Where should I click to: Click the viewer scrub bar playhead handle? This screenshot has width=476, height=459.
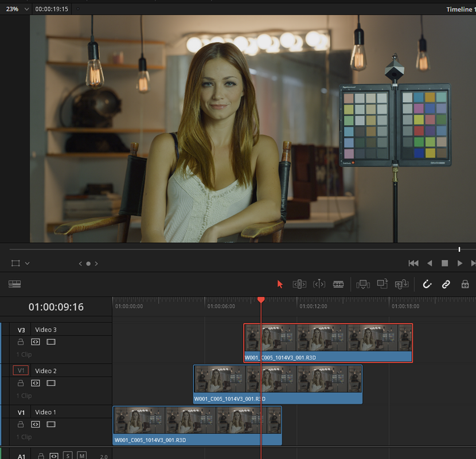click(x=459, y=250)
